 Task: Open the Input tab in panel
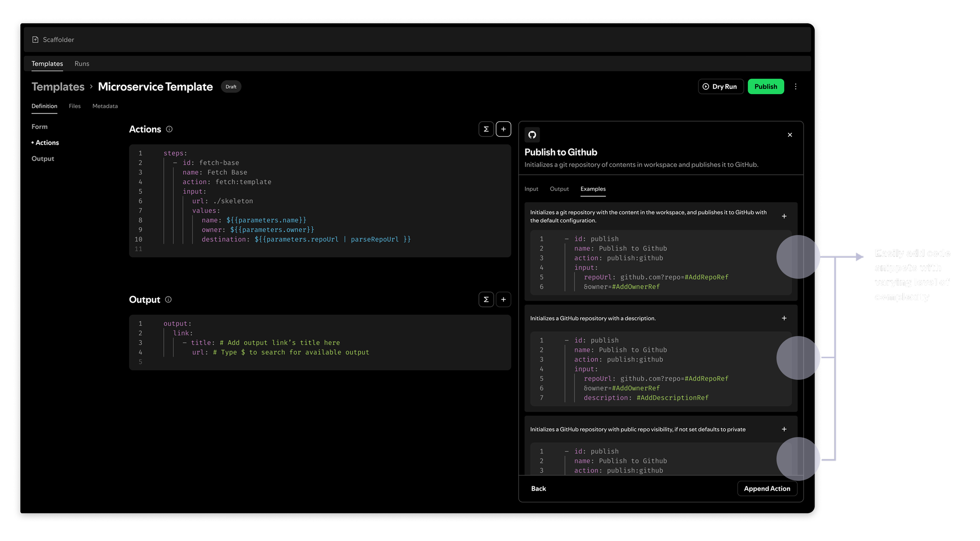click(531, 189)
